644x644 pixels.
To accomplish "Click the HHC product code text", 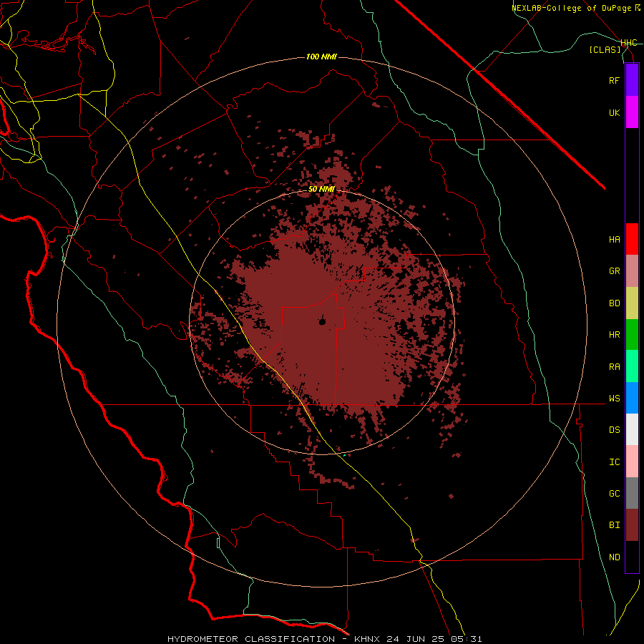I will [629, 43].
